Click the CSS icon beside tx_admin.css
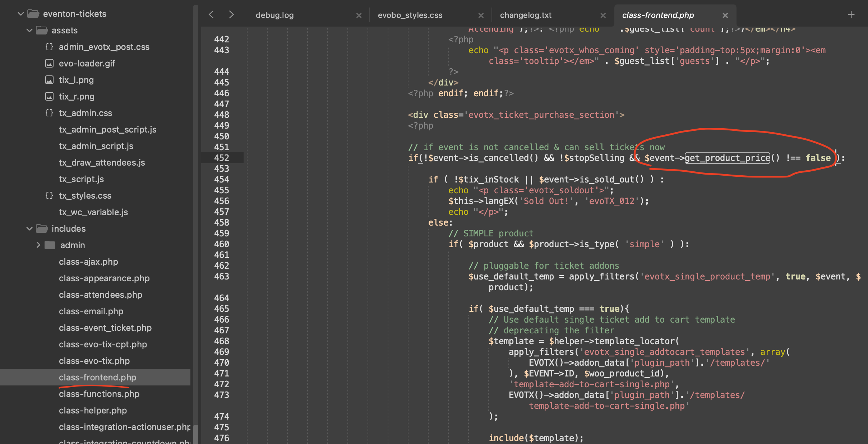Image resolution: width=868 pixels, height=444 pixels. [x=49, y=113]
